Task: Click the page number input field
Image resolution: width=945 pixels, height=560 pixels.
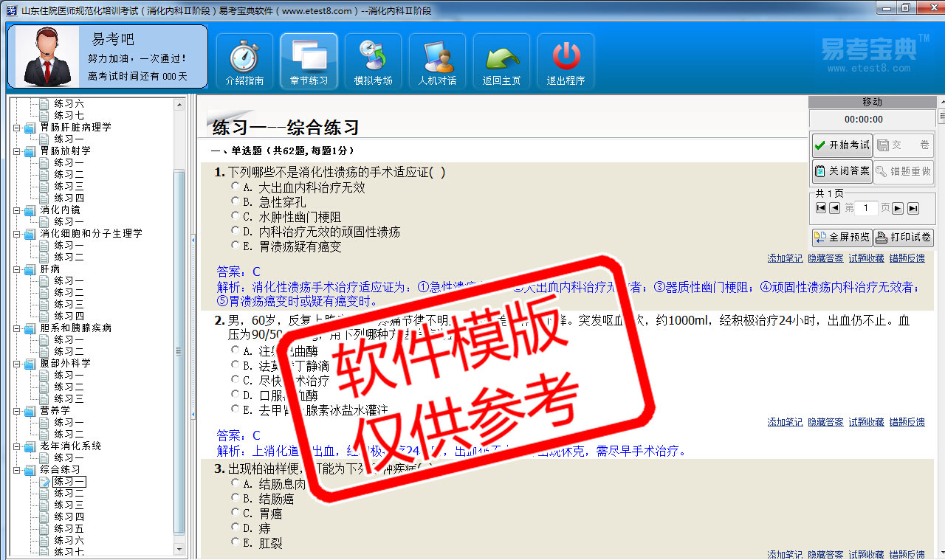Action: (867, 208)
